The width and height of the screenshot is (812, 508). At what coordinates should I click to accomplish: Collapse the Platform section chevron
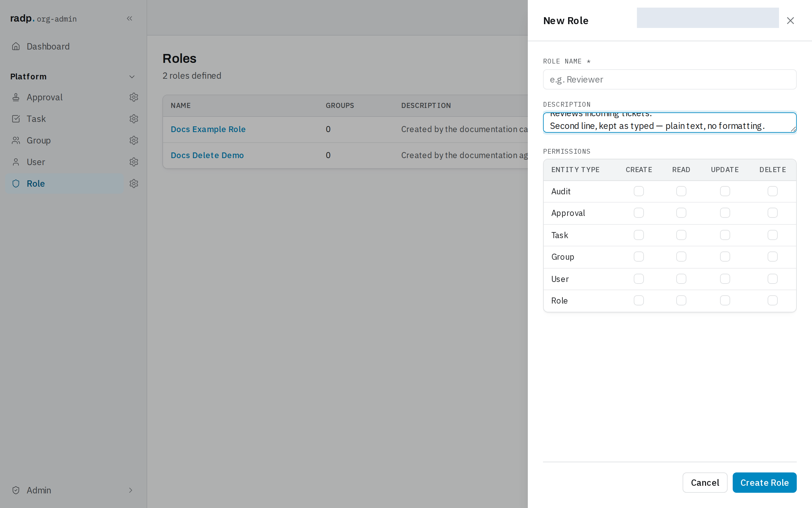point(132,77)
